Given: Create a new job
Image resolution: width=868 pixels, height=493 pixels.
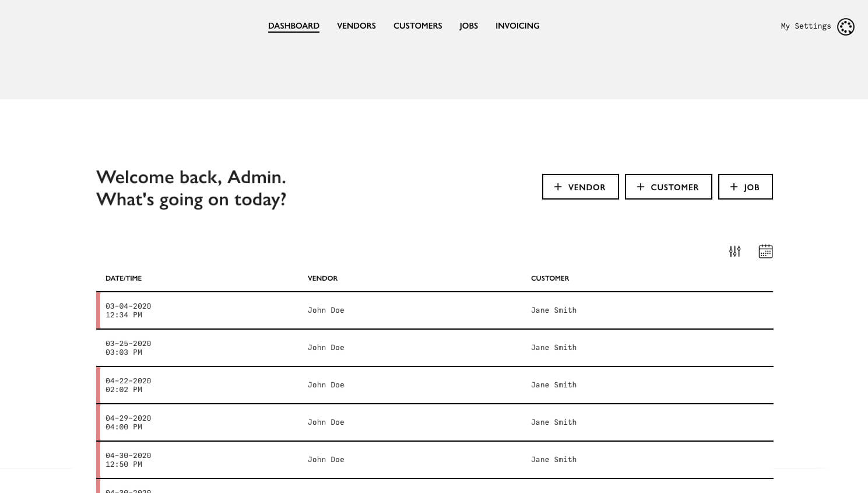Looking at the screenshot, I should (x=746, y=187).
